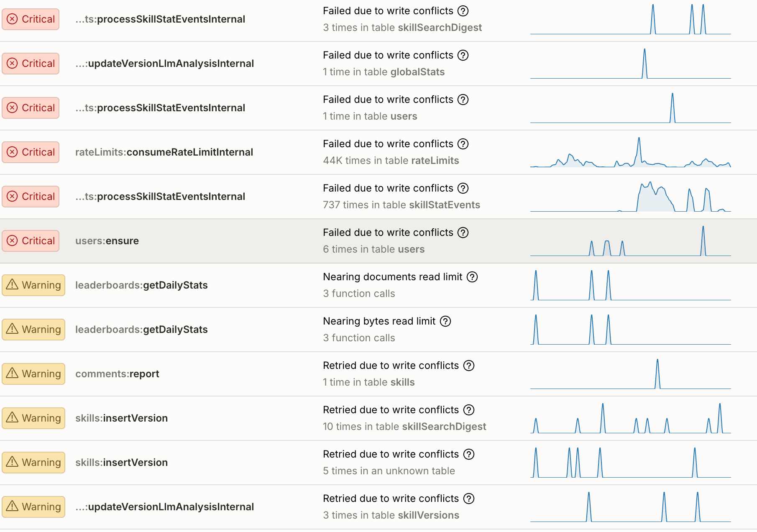Image resolution: width=757 pixels, height=532 pixels.
Task: Click help icon in the comments:report row
Action: (469, 366)
